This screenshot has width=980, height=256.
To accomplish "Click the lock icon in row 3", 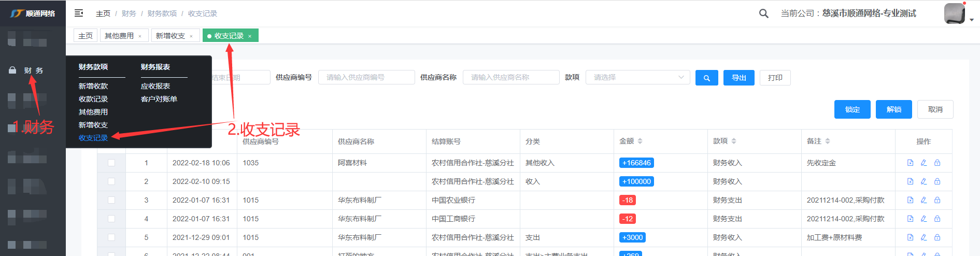I will pyautogui.click(x=937, y=200).
